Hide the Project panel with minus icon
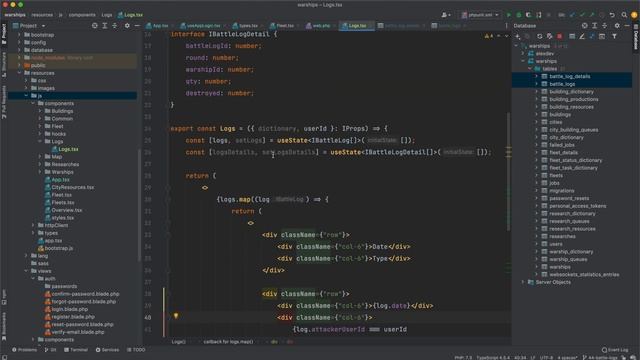The width and height of the screenshot is (640, 360). (137, 25)
